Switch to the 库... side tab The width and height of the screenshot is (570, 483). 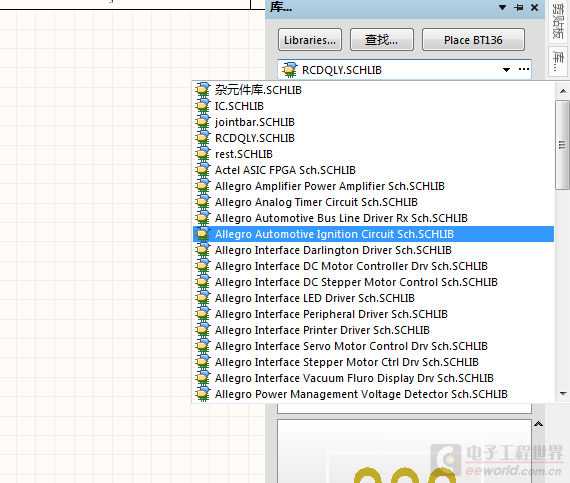click(x=557, y=61)
